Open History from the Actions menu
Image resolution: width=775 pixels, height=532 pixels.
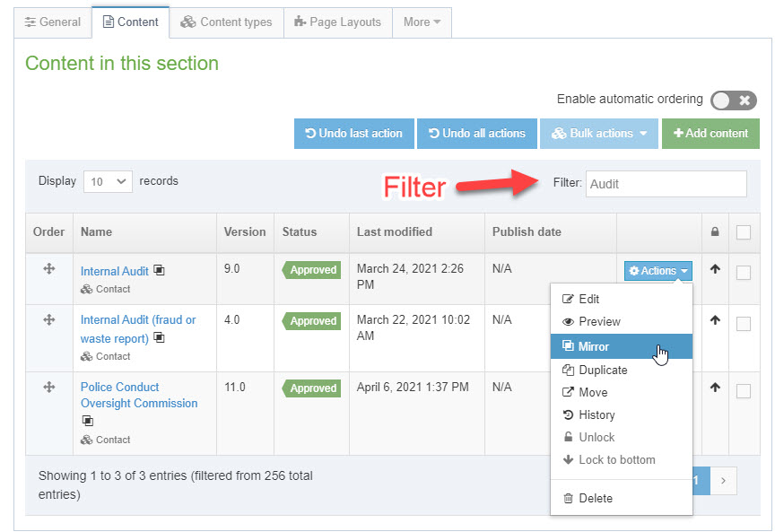tap(622, 414)
